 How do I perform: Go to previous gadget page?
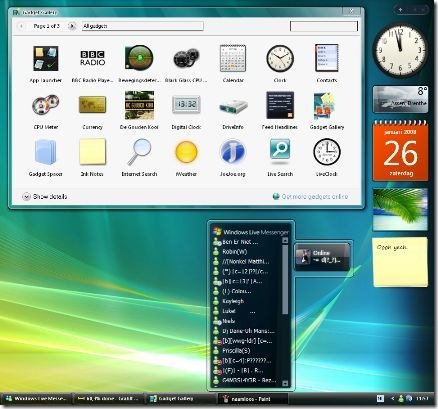21,26
